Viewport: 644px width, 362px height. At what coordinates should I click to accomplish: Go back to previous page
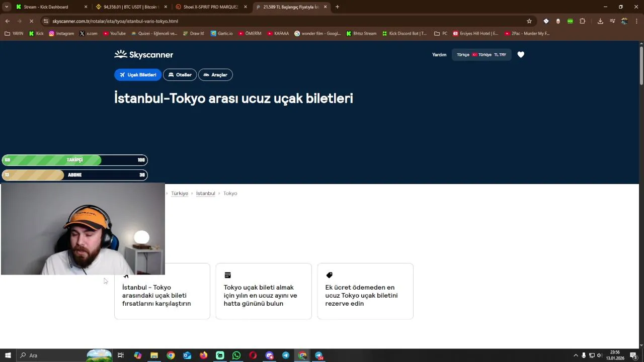pyautogui.click(x=8, y=21)
